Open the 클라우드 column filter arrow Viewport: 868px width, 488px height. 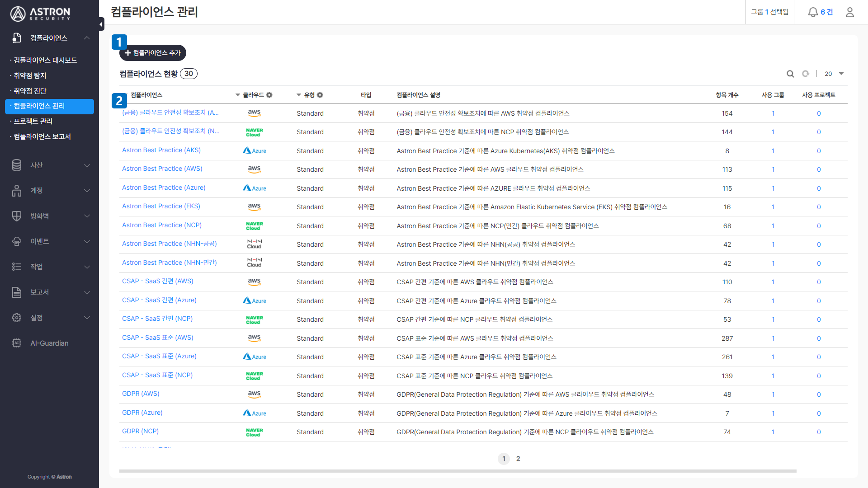238,95
